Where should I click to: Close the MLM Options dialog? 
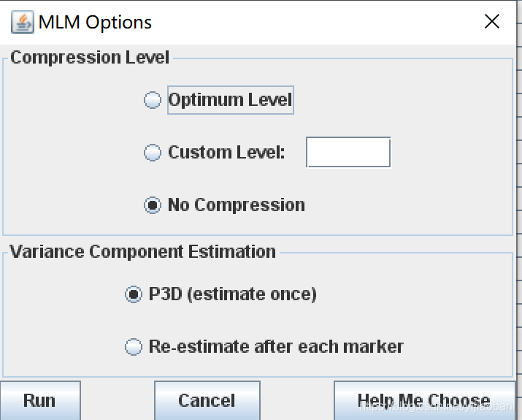492,22
